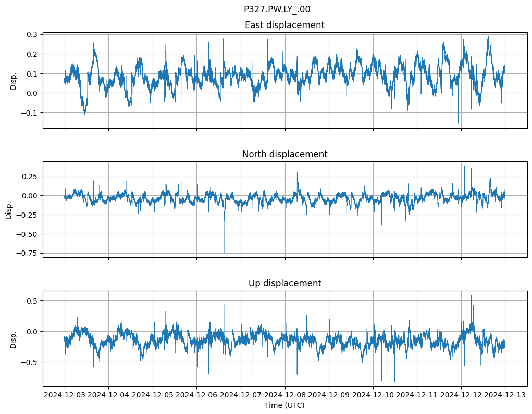Screen dimensions: 532x414
Task: Click the North displacement plot title
Action: (x=284, y=154)
